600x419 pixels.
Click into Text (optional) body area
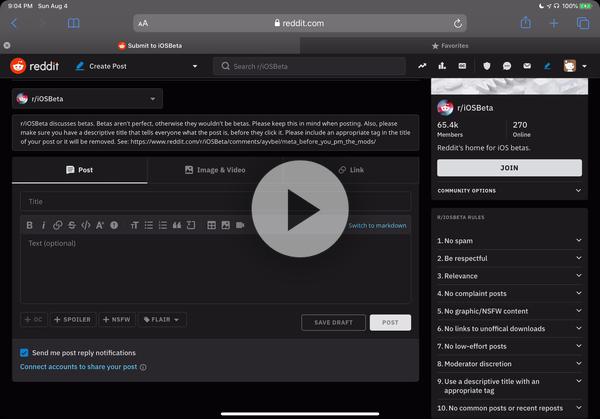click(215, 269)
